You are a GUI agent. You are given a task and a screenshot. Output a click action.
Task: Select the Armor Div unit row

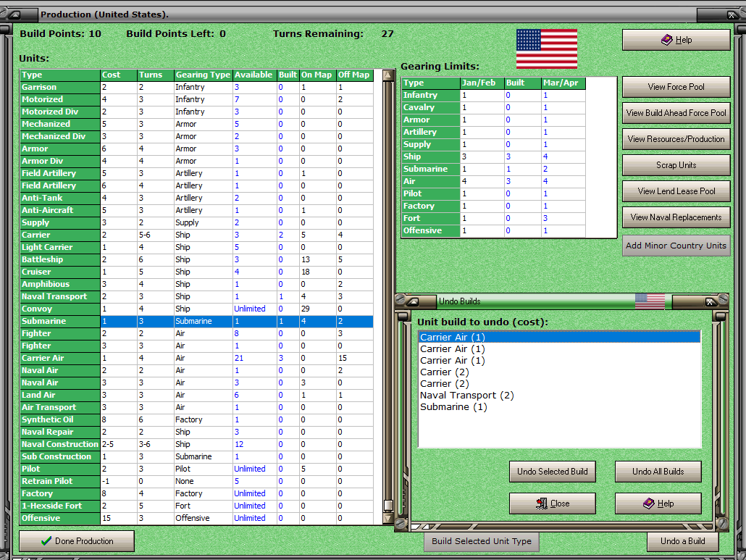click(196, 162)
